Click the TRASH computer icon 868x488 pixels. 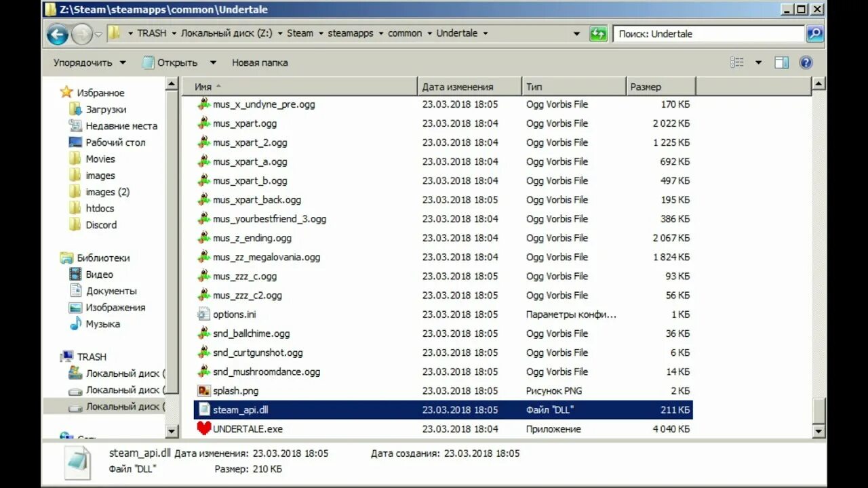66,357
